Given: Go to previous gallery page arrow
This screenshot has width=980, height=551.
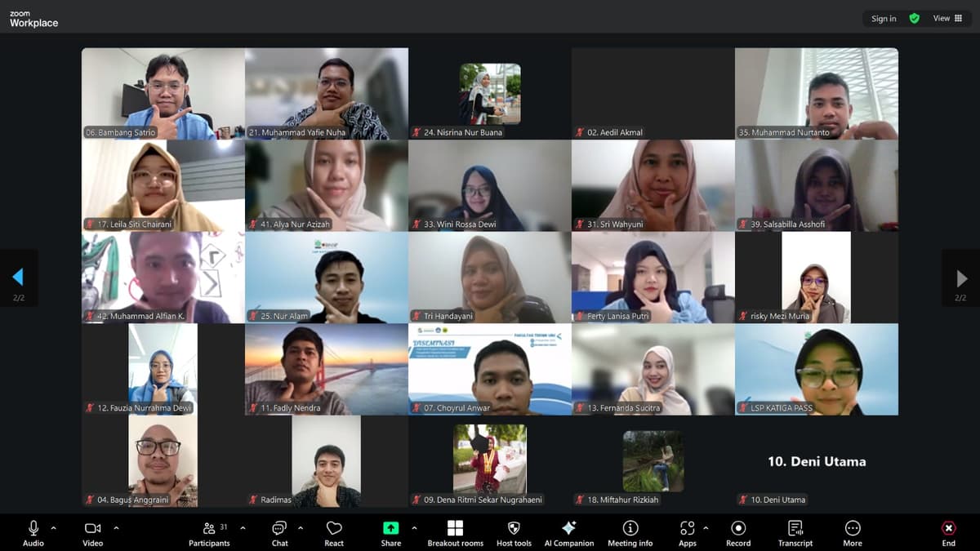Looking at the screenshot, I should click(18, 278).
